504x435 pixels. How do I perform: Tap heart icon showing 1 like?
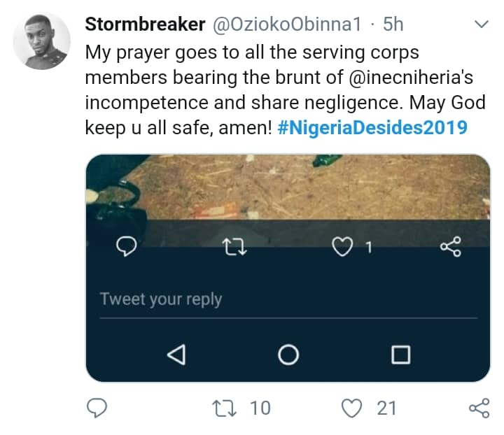click(342, 246)
